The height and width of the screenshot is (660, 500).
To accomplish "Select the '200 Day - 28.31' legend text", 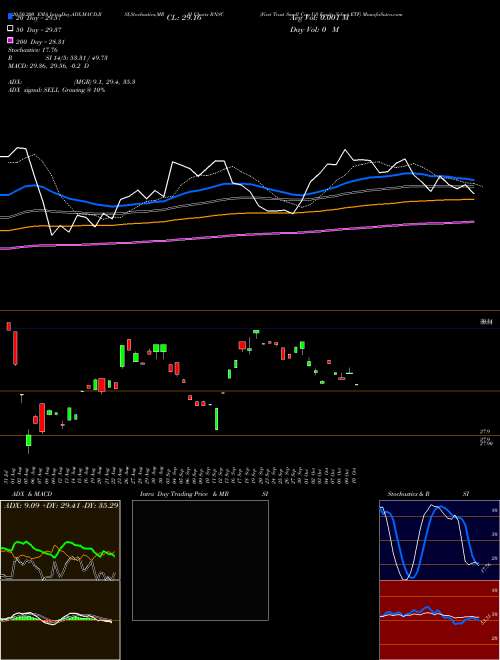I will (x=40, y=42).
